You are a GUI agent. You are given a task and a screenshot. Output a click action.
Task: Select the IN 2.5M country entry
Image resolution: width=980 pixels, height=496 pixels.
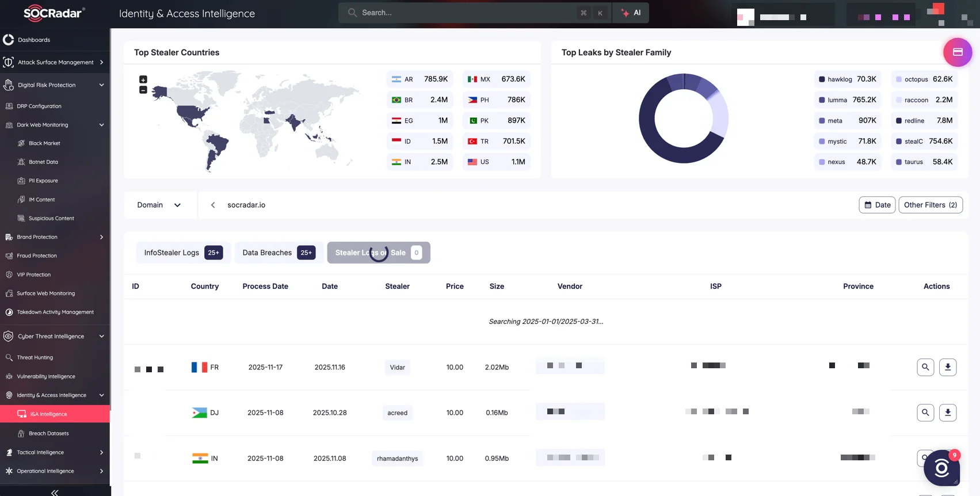coord(420,162)
